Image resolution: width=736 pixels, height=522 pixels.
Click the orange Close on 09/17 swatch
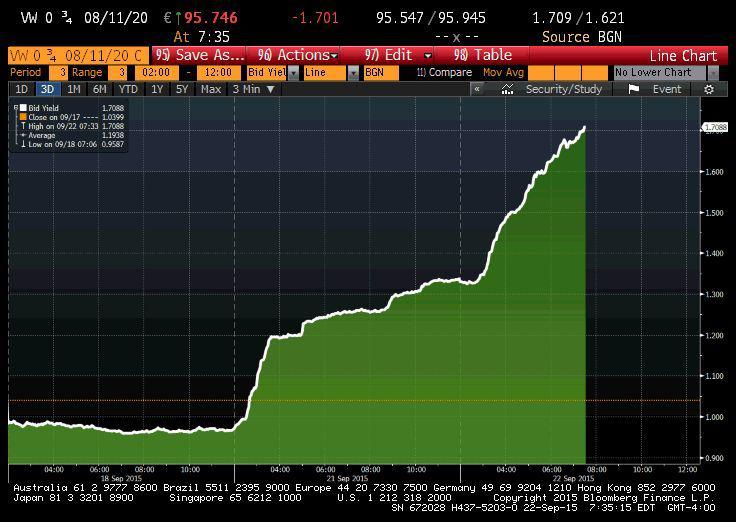(22, 118)
